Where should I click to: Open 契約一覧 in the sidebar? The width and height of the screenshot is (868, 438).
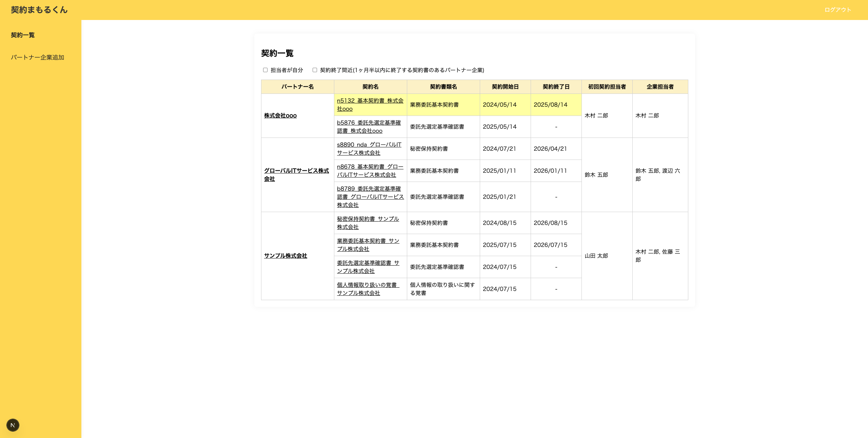[x=23, y=35]
